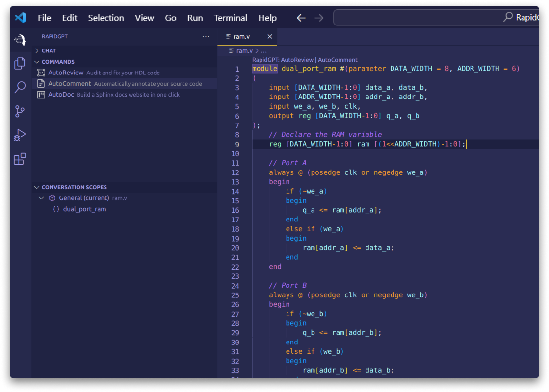Collapse the General (current) scope chevron
Image resolution: width=549 pixels, height=392 pixels.
(41, 198)
